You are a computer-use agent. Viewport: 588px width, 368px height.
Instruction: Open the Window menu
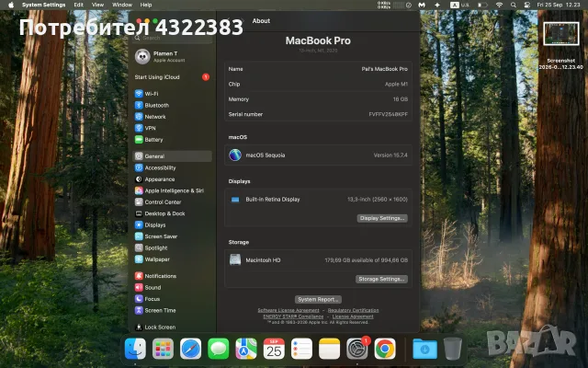click(x=122, y=5)
